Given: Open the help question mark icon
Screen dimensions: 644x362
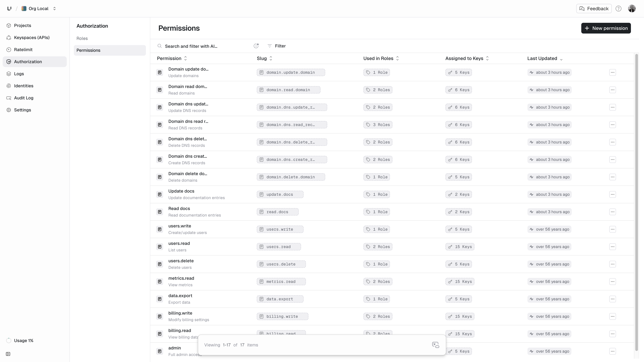Looking at the screenshot, I should click(x=619, y=9).
